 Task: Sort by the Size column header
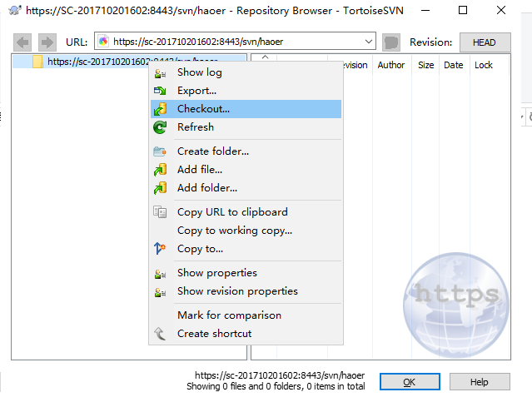[x=425, y=65]
